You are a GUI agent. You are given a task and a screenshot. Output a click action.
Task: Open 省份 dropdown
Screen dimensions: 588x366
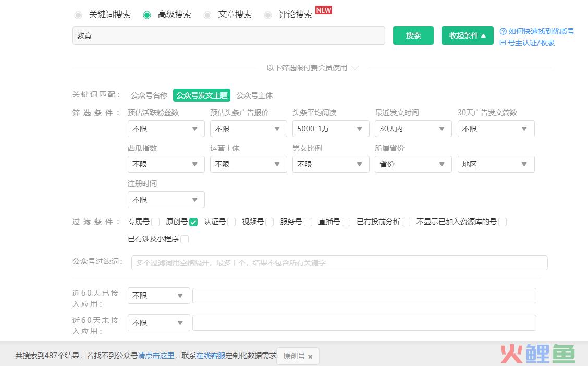(x=413, y=164)
